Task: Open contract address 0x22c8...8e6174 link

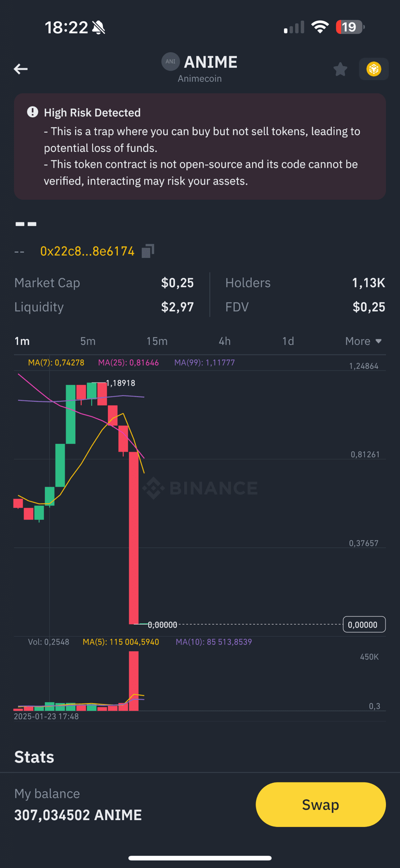Action: pos(87,251)
